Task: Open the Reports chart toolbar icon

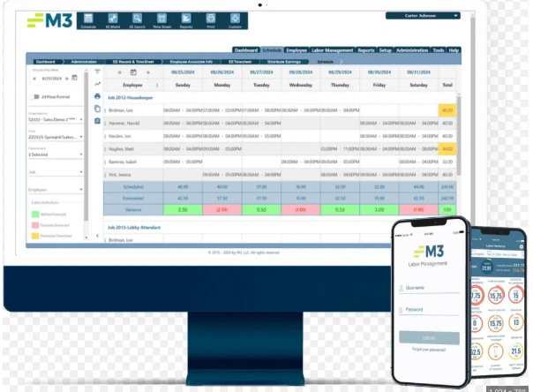Action: [186, 20]
